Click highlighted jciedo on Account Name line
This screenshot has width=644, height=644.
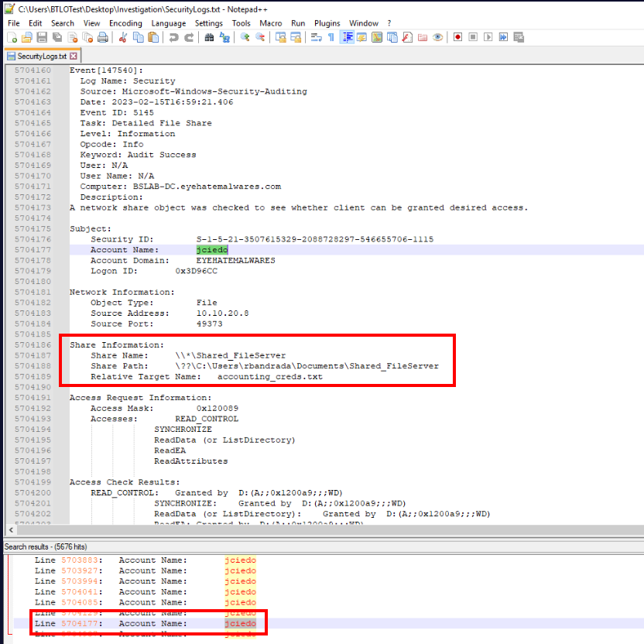pyautogui.click(x=212, y=250)
